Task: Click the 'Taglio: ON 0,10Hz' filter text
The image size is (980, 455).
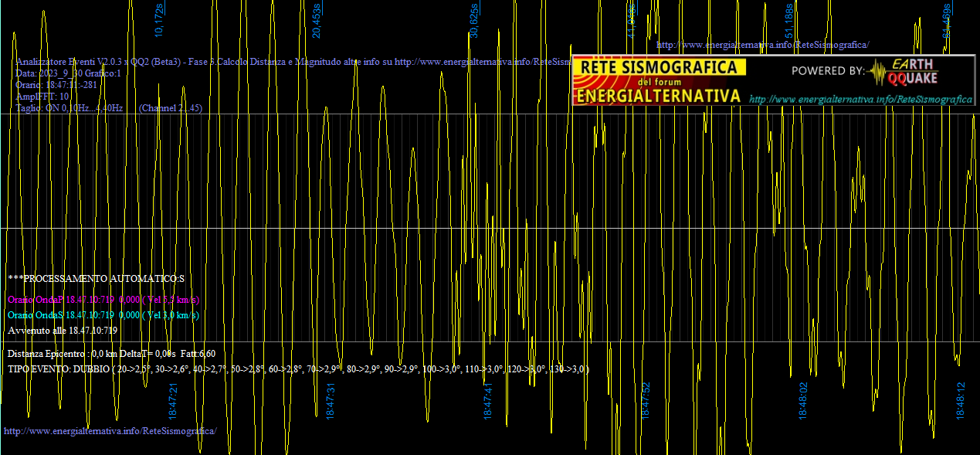Action: (x=70, y=108)
